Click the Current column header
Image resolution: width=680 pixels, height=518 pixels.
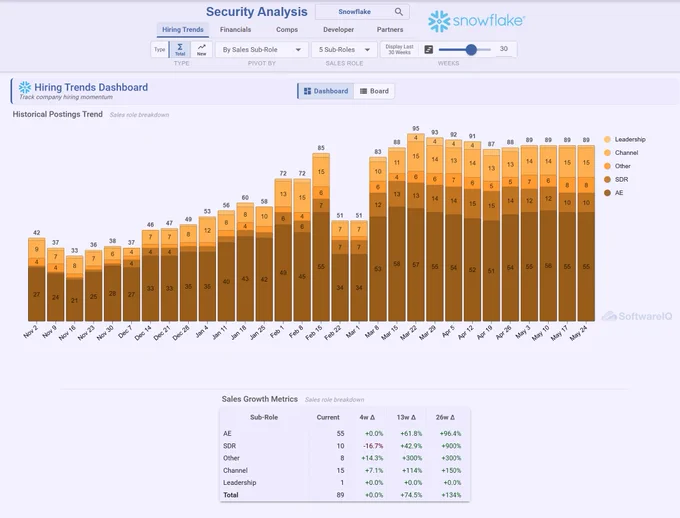(328, 417)
